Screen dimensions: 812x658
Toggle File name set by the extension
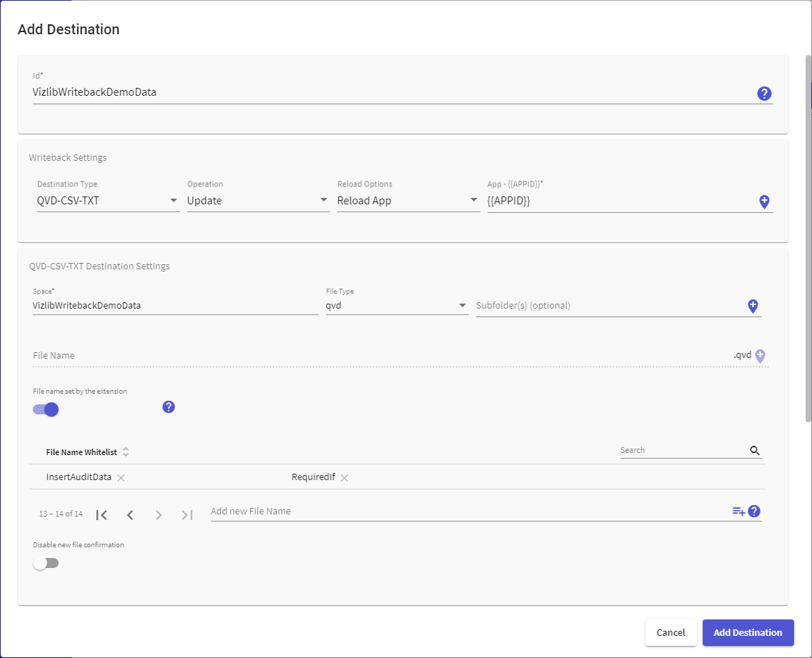point(46,409)
